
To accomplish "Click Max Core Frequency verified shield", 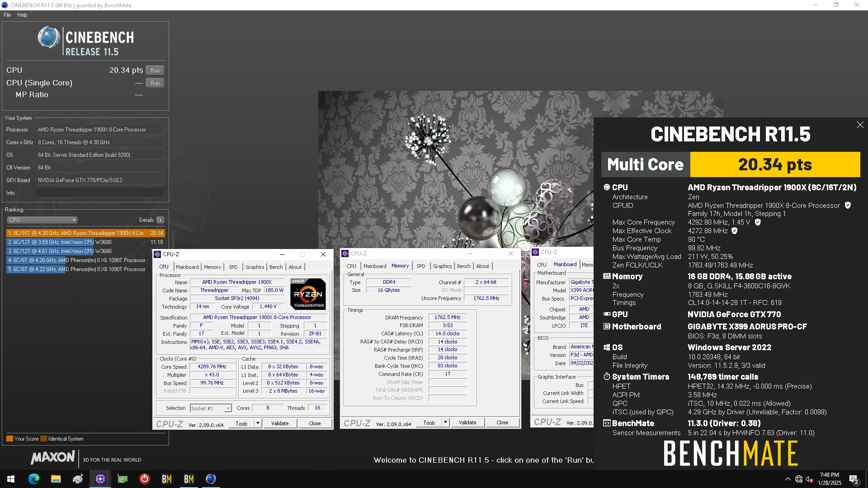I will coord(758,222).
